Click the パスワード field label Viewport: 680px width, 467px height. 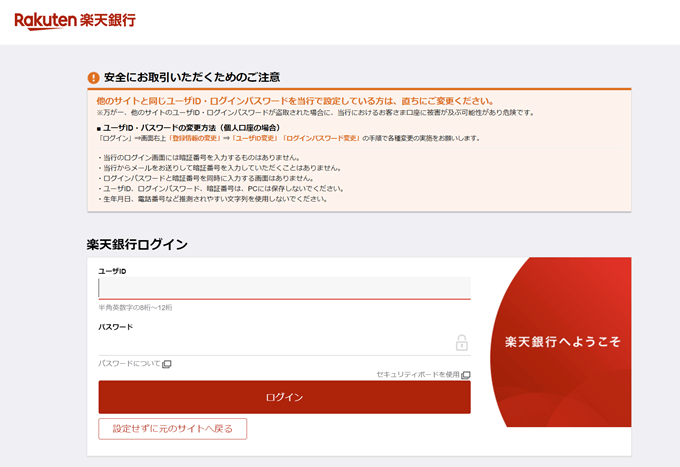(x=115, y=327)
